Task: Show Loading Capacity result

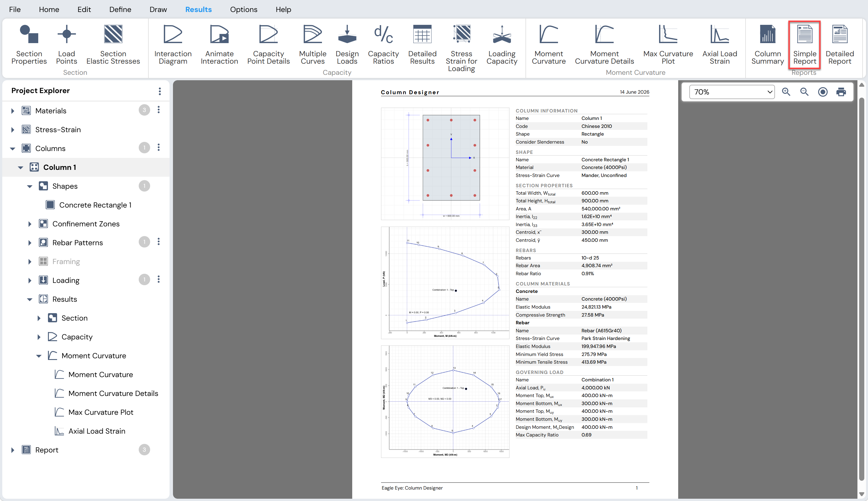Action: tap(502, 44)
